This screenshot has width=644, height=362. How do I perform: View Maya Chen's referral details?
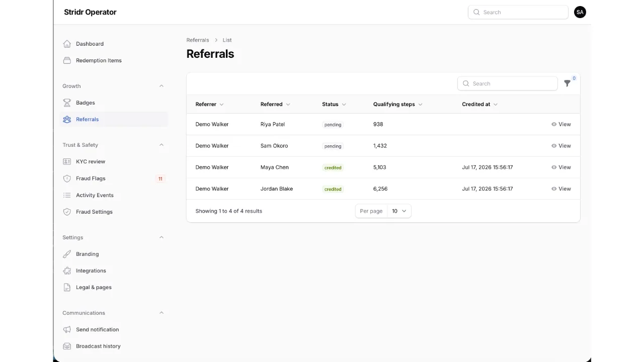point(561,167)
